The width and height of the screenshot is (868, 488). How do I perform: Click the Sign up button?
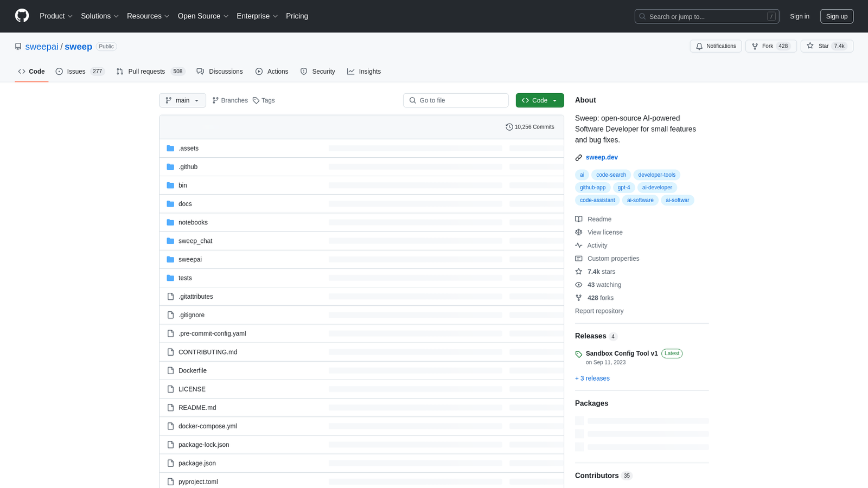837,16
